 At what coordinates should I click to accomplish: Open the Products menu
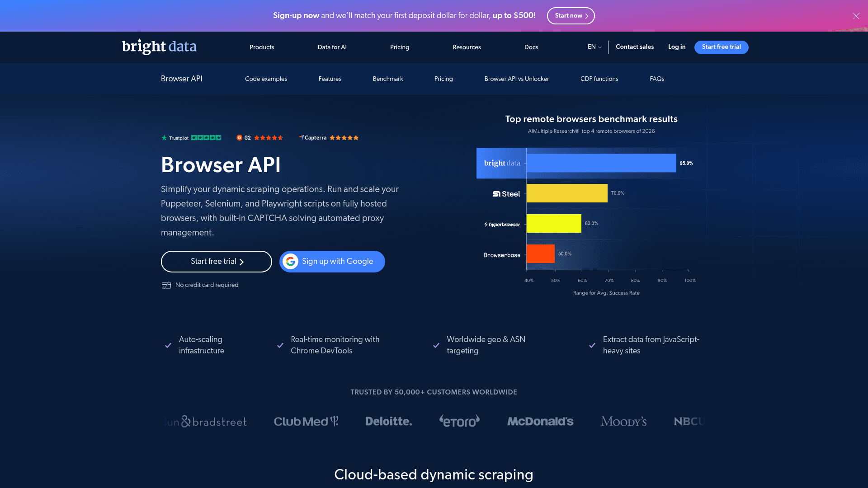click(x=262, y=47)
